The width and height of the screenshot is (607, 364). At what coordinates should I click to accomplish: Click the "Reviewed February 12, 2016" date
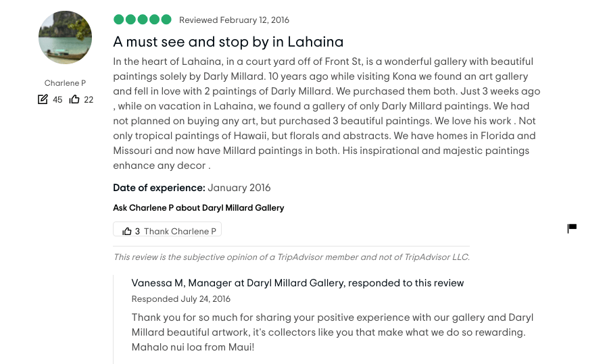pos(234,20)
